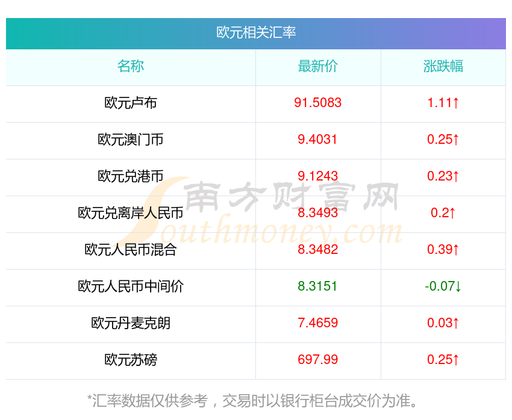
Task: Click the 0.25↑ change for 欧元澳门币
Action: tap(443, 140)
